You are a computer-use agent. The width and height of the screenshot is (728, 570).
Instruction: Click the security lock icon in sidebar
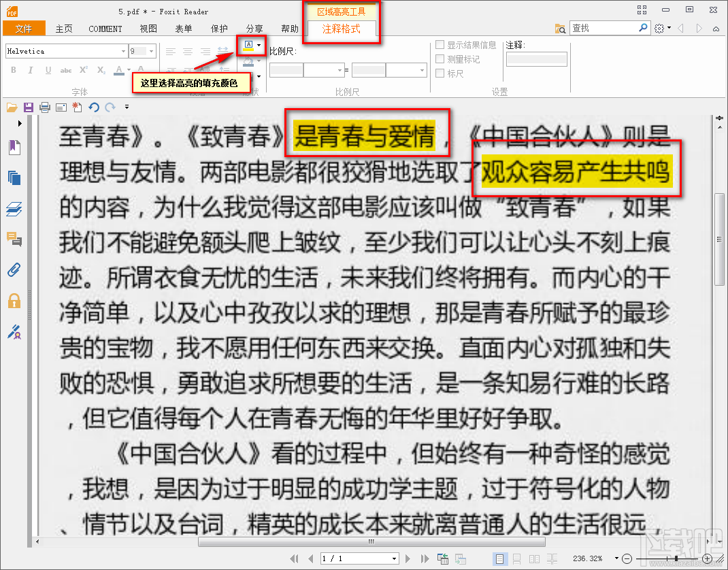pos(14,301)
